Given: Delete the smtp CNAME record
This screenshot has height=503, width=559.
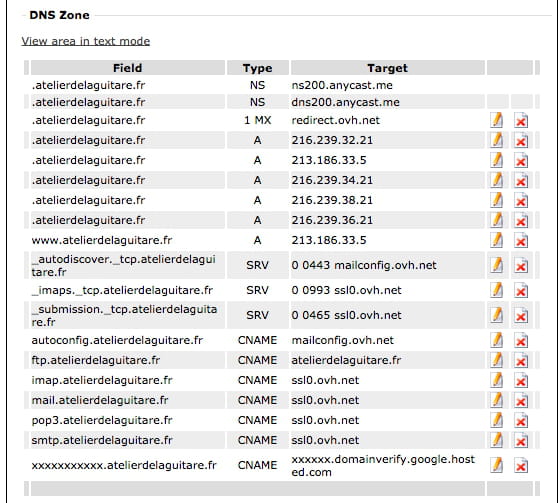Looking at the screenshot, I should (521, 440).
